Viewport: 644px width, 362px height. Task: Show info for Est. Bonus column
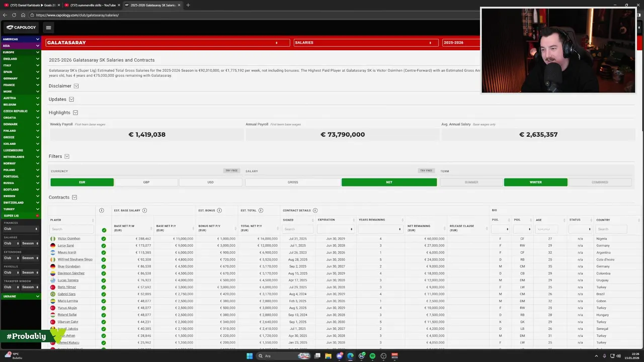(x=219, y=210)
